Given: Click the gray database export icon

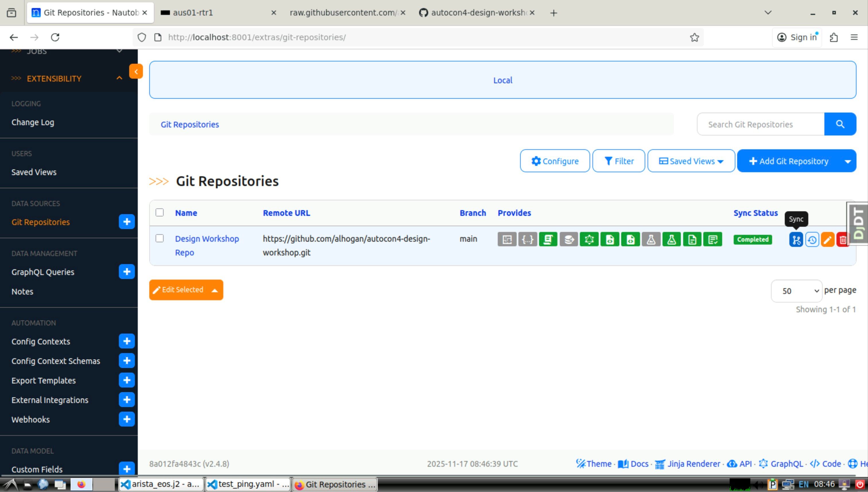Looking at the screenshot, I should [568, 239].
